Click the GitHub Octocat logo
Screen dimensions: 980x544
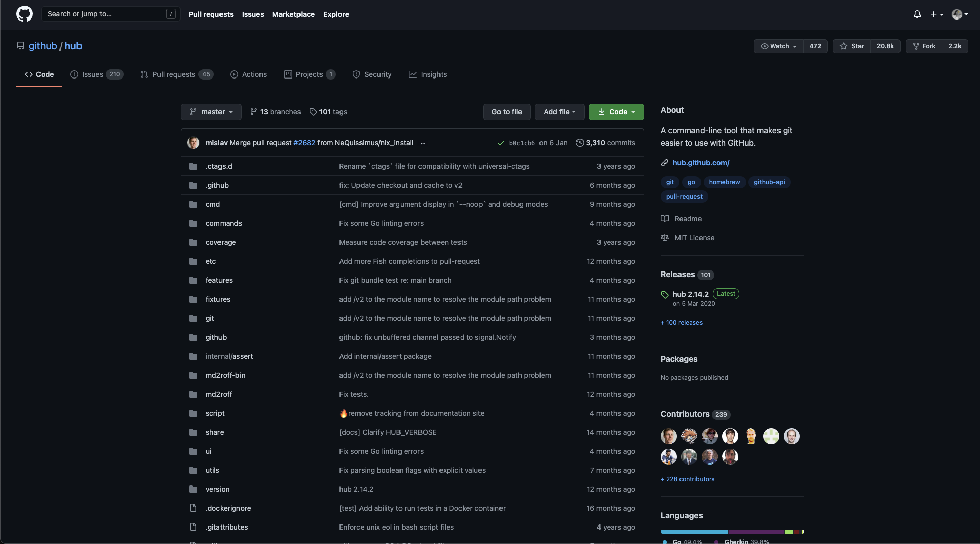tap(24, 14)
